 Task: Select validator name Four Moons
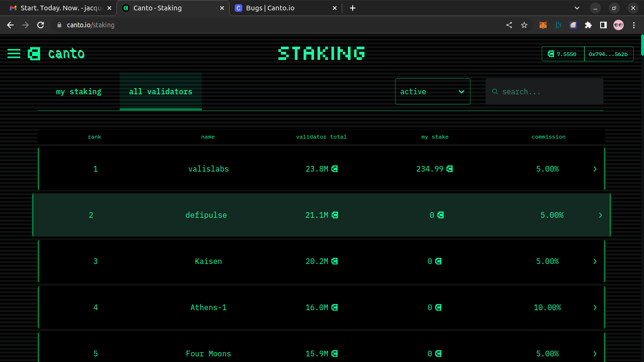click(x=208, y=354)
